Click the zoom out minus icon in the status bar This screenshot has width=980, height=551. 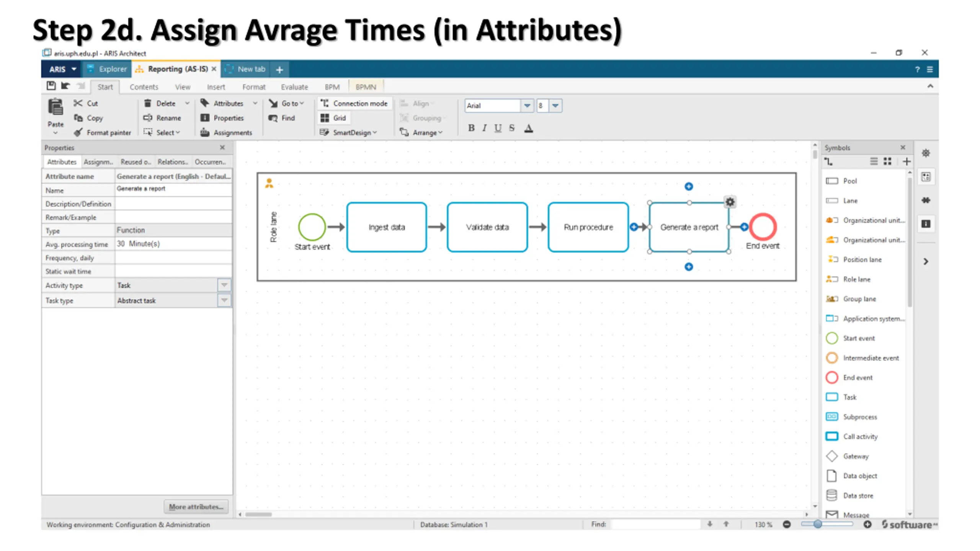787,524
